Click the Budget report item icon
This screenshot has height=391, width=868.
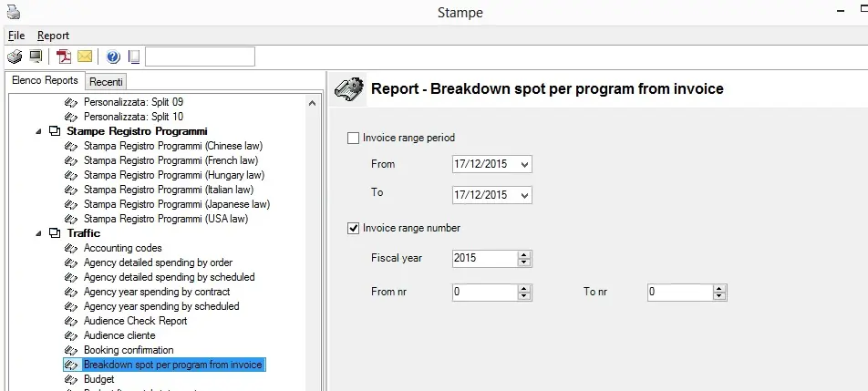click(71, 379)
